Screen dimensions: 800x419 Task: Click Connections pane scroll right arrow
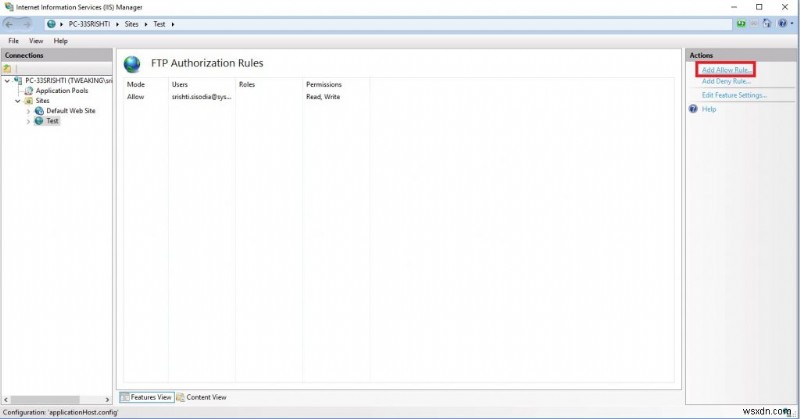pos(107,400)
